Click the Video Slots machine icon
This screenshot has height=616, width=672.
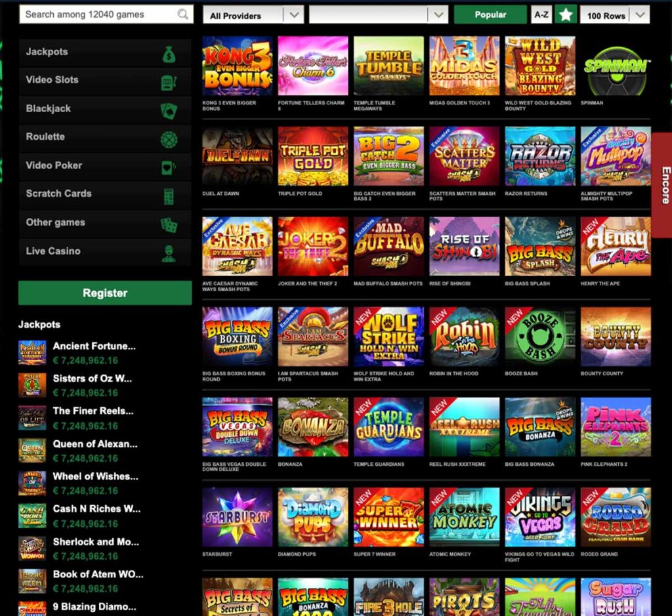(x=169, y=83)
